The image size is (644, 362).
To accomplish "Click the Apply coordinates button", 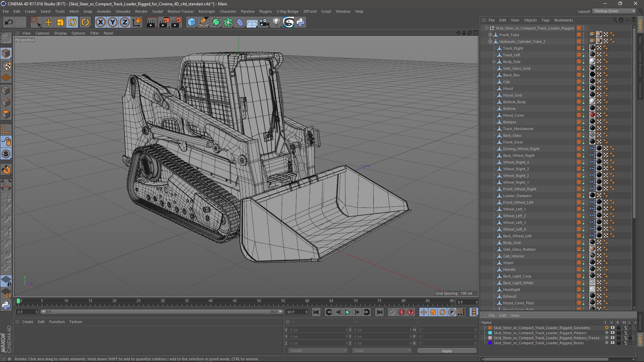I will tap(447, 351).
